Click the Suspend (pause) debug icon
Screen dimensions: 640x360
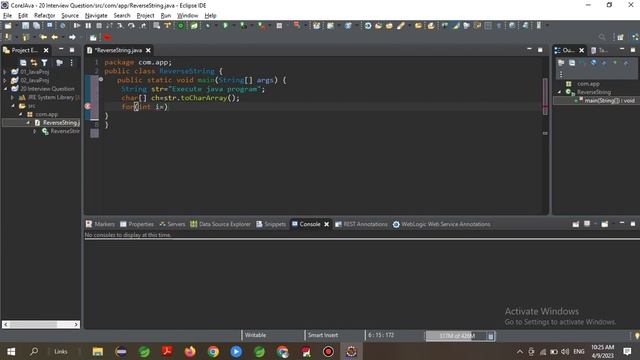click(x=88, y=25)
